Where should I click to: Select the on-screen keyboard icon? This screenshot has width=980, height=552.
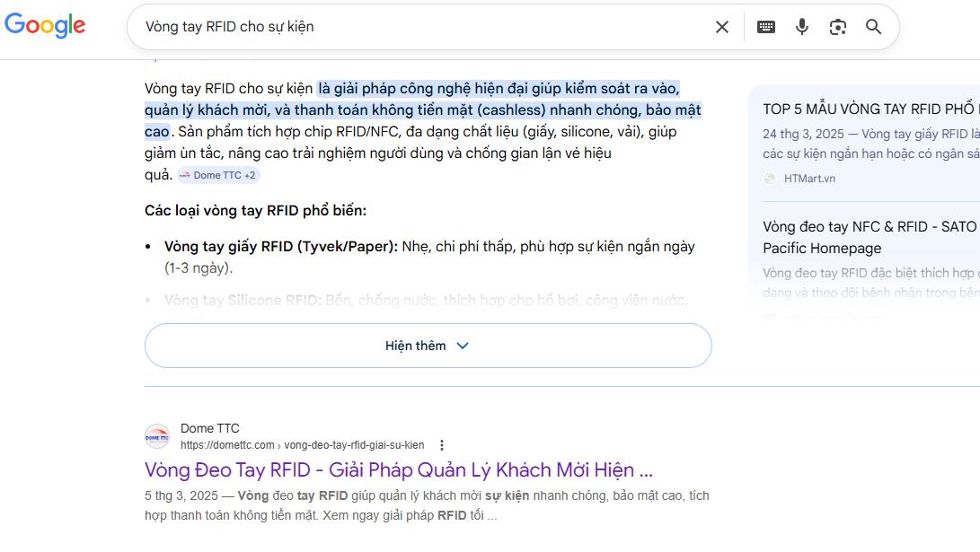(765, 27)
